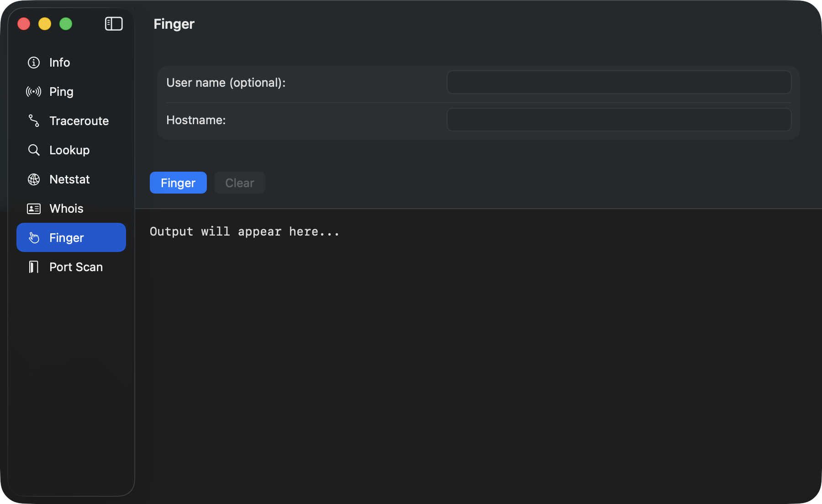Open the Lookup tool
The height and width of the screenshot is (504, 822).
pos(69,150)
